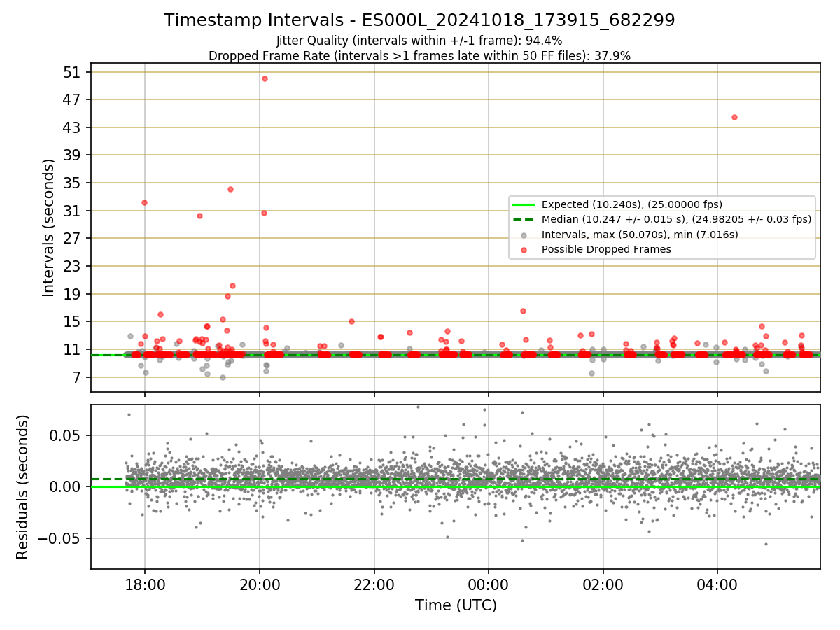Click the 'Time (UTC)' x-axis label
Viewport: 840px width, 630px height.
pyautogui.click(x=456, y=605)
